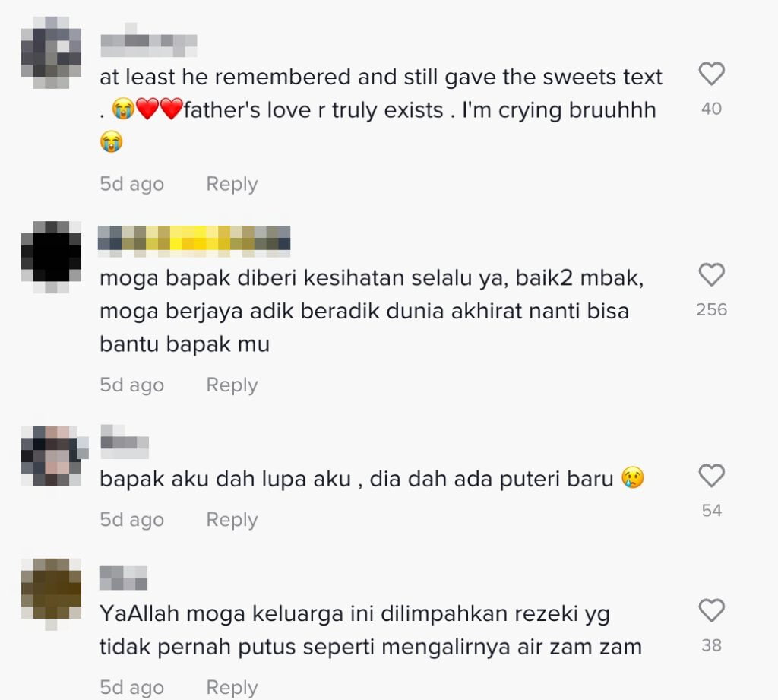Open first commenter's blurred profile picture
Viewport: 778px width, 700px height.
(x=51, y=52)
